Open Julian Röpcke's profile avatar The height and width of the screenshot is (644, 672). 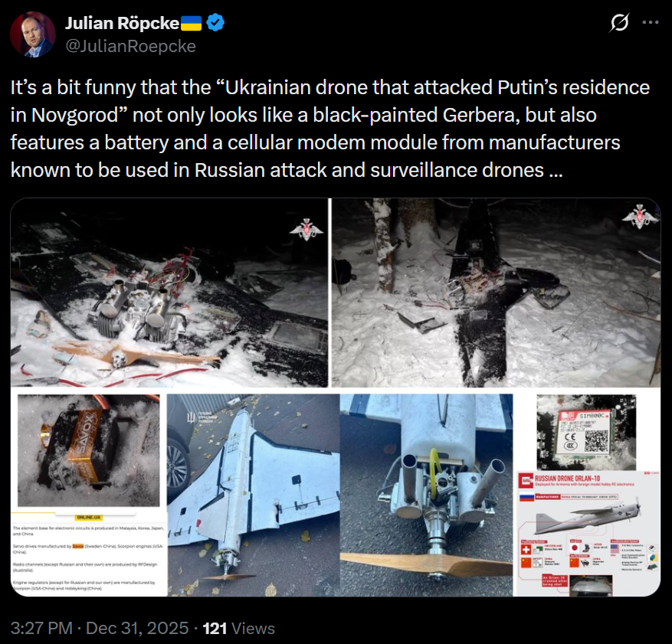[x=33, y=34]
